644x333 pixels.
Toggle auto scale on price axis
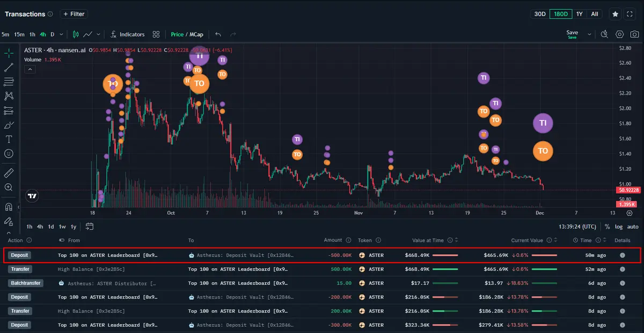click(633, 227)
